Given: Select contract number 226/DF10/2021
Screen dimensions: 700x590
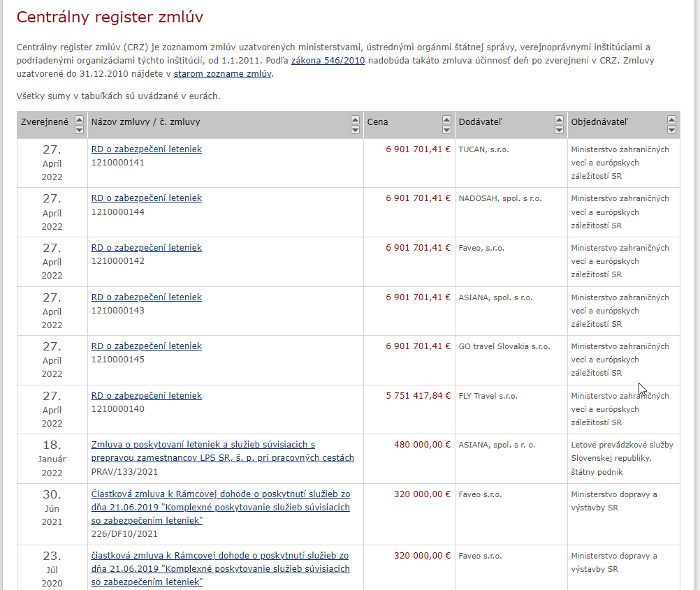Looking at the screenshot, I should (x=124, y=533).
